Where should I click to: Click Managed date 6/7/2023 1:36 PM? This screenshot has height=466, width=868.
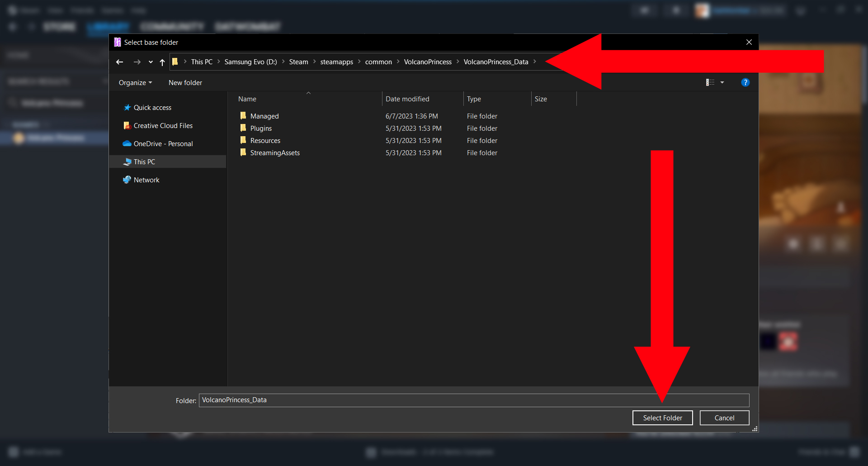[x=412, y=116]
